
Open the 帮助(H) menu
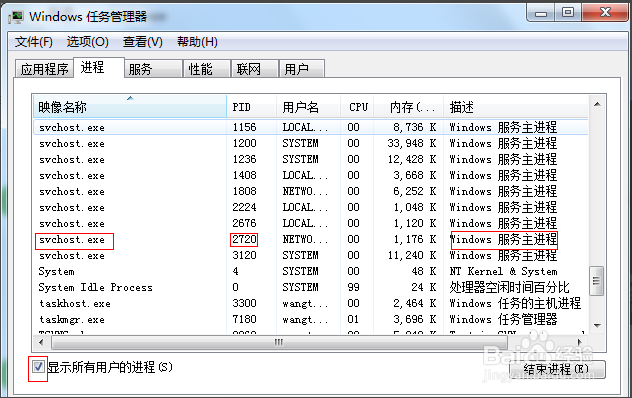pyautogui.click(x=198, y=42)
